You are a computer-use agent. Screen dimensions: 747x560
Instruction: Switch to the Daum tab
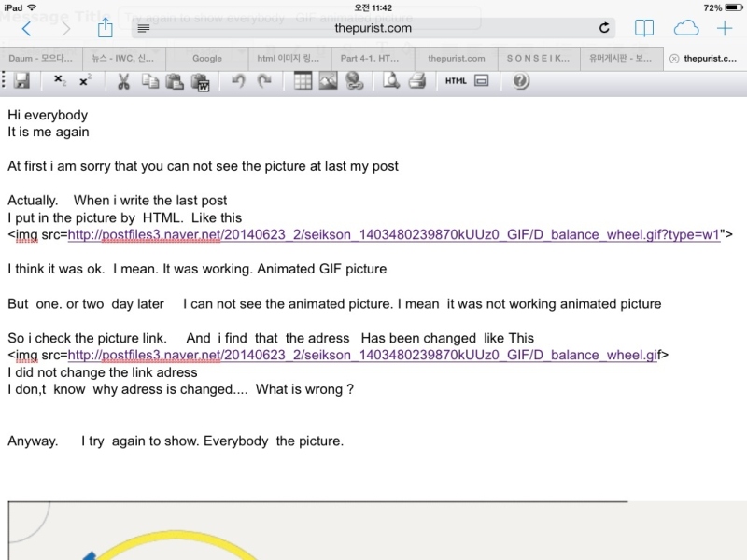click(x=41, y=58)
